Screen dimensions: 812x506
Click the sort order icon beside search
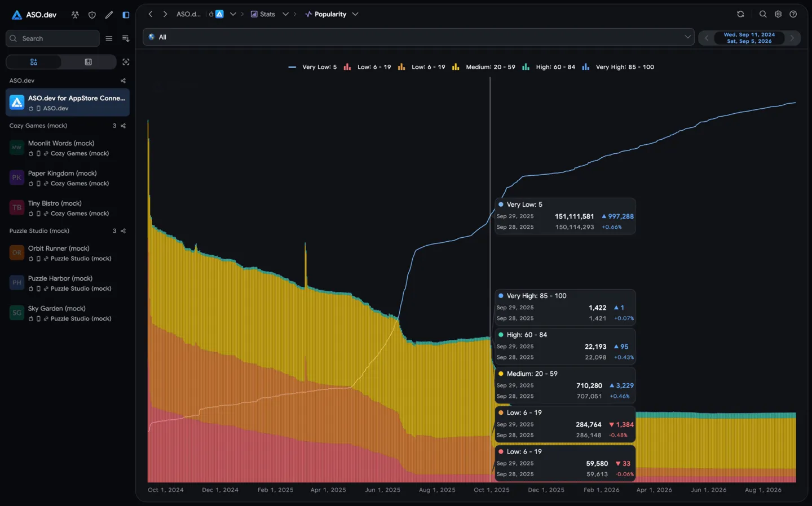[126, 38]
